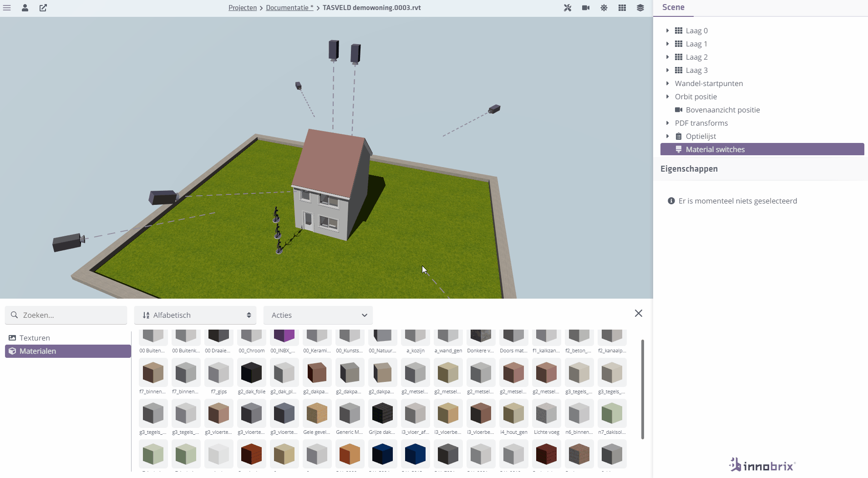Select the video camera icon

586,8
